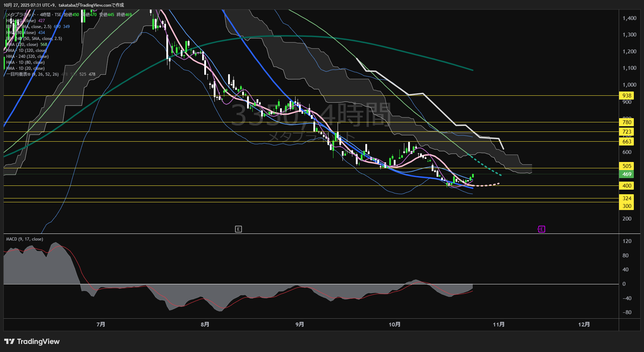Click the MACD (9, 17, close) label
This screenshot has height=352, width=644.
tap(25, 239)
